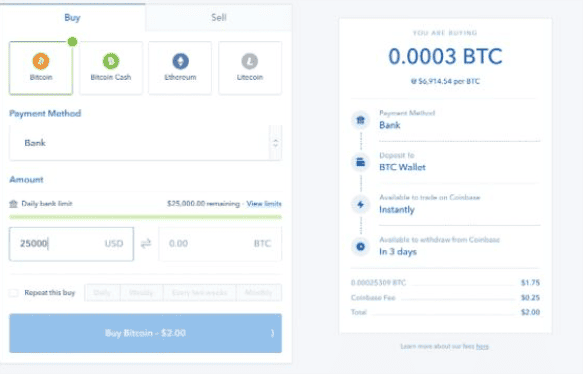Image resolution: width=583 pixels, height=374 pixels.
Task: Click the lightning icon beside Instantly
Action: pos(360,204)
